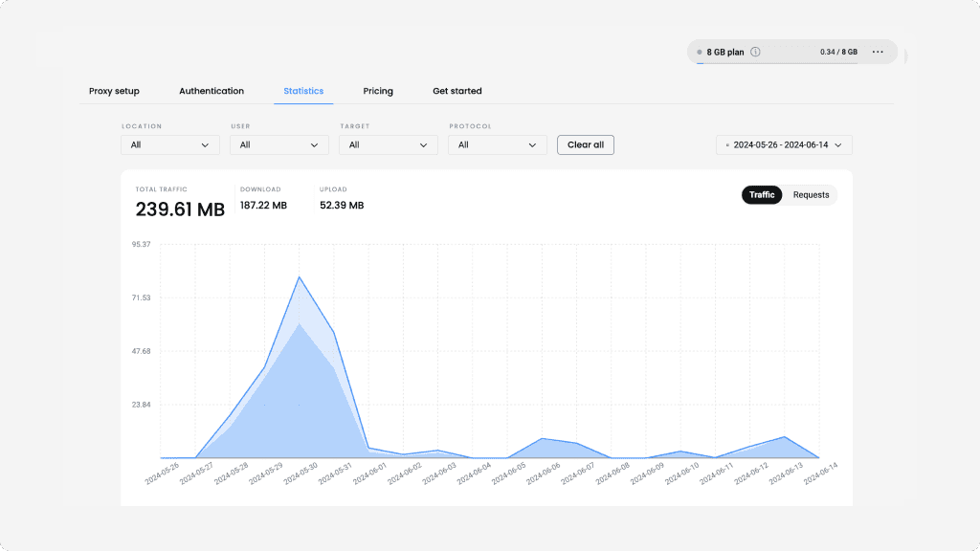Image resolution: width=980 pixels, height=551 pixels.
Task: Open the Get started tab
Action: click(457, 91)
